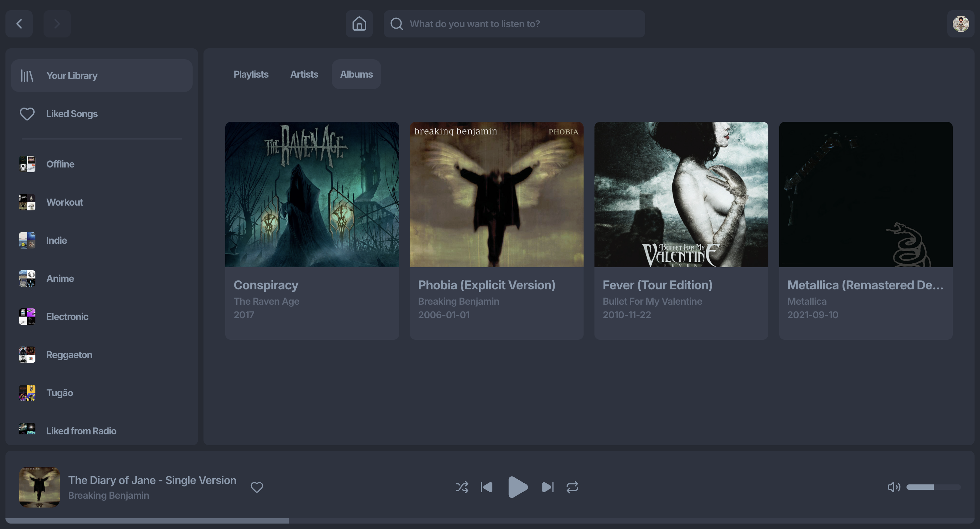Toggle shuffle playback
Image resolution: width=980 pixels, height=529 pixels.
462,487
